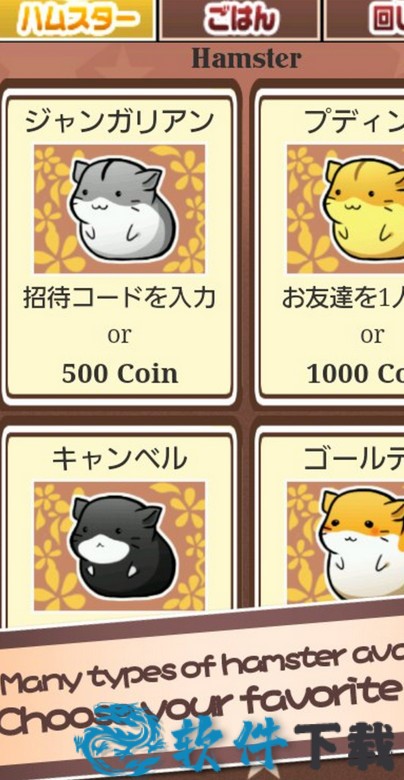Viewport: 404px width, 780px height.
Task: Tap the black Campbell hamster picture
Action: point(119,546)
